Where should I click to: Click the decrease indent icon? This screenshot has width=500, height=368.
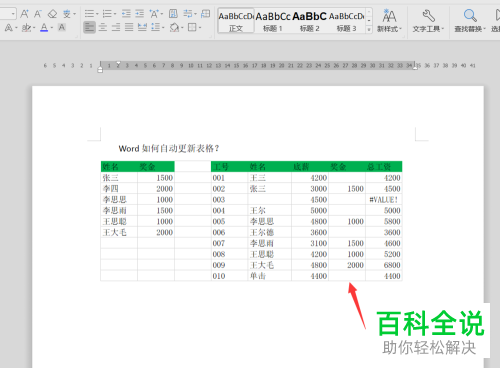tap(126, 14)
